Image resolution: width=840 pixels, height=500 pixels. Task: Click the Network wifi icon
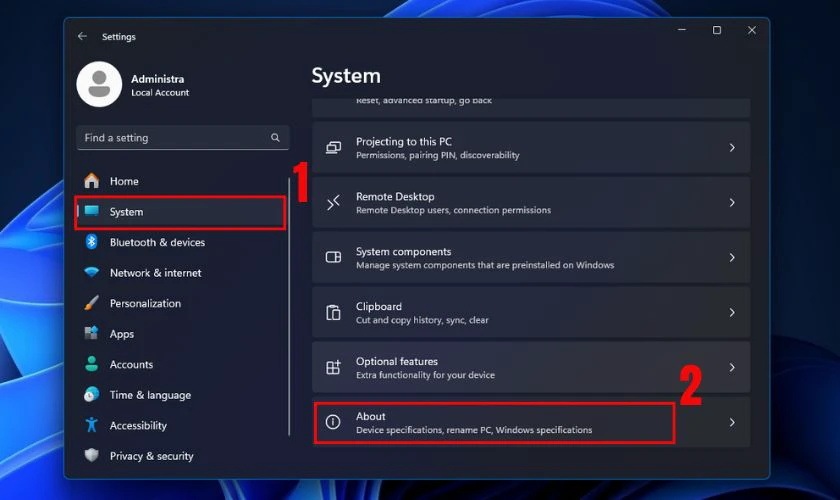pos(92,272)
